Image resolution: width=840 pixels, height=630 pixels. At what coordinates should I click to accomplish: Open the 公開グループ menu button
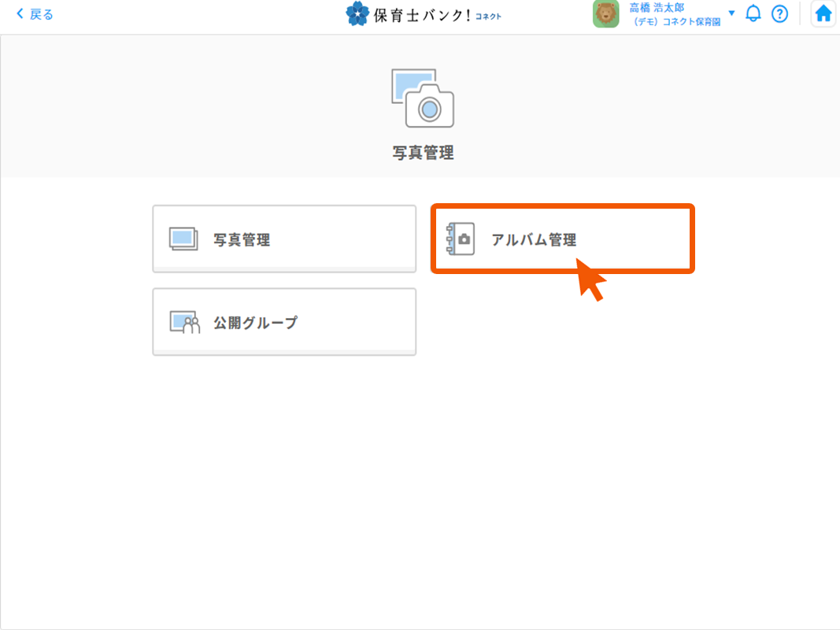click(x=284, y=321)
